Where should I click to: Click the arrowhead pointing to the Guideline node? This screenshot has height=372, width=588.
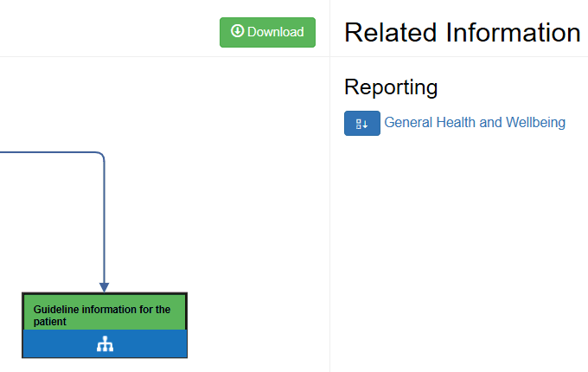[x=104, y=286]
